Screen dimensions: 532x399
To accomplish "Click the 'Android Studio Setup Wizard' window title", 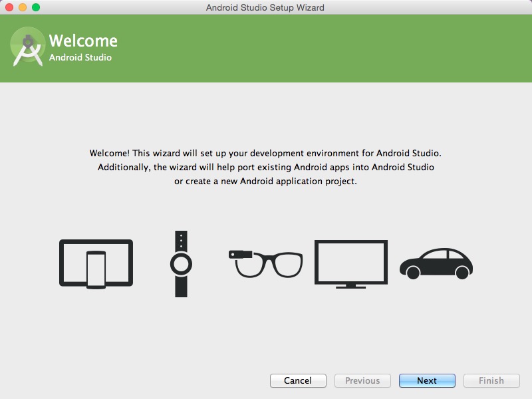I will click(x=265, y=7).
